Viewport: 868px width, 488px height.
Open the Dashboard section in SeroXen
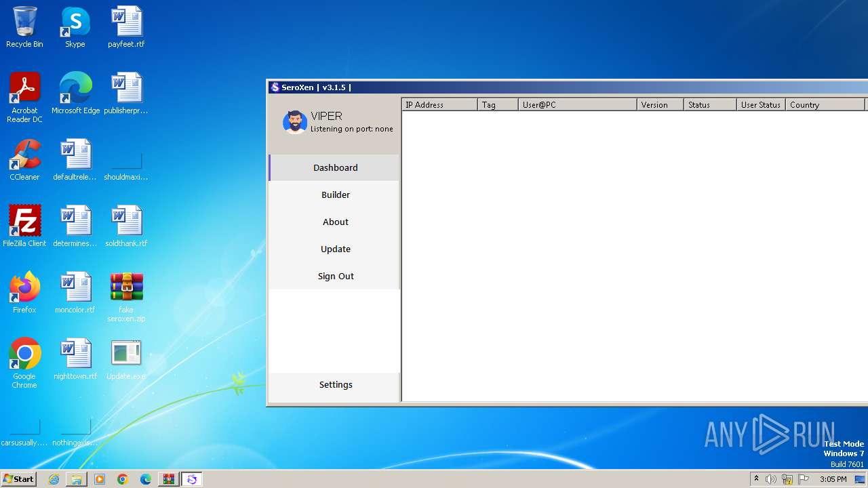pyautogui.click(x=335, y=167)
